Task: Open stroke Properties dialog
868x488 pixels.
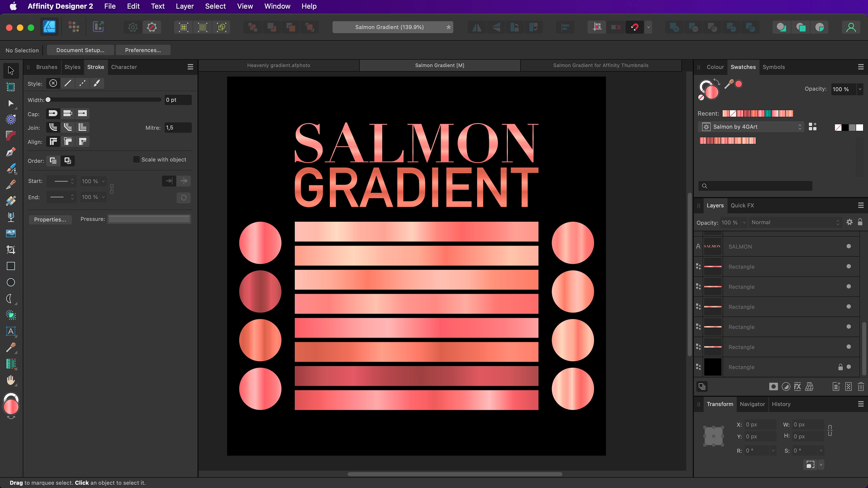Action: [x=50, y=219]
